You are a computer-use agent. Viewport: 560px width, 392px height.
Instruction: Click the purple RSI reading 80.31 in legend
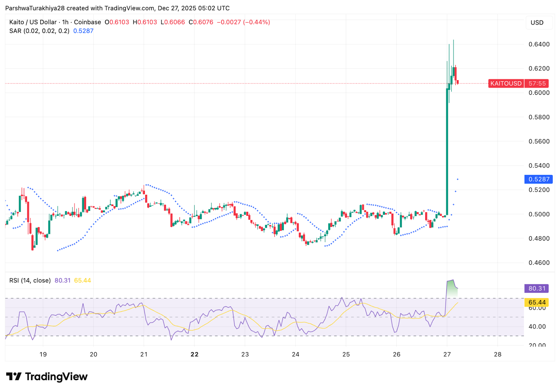(x=62, y=280)
